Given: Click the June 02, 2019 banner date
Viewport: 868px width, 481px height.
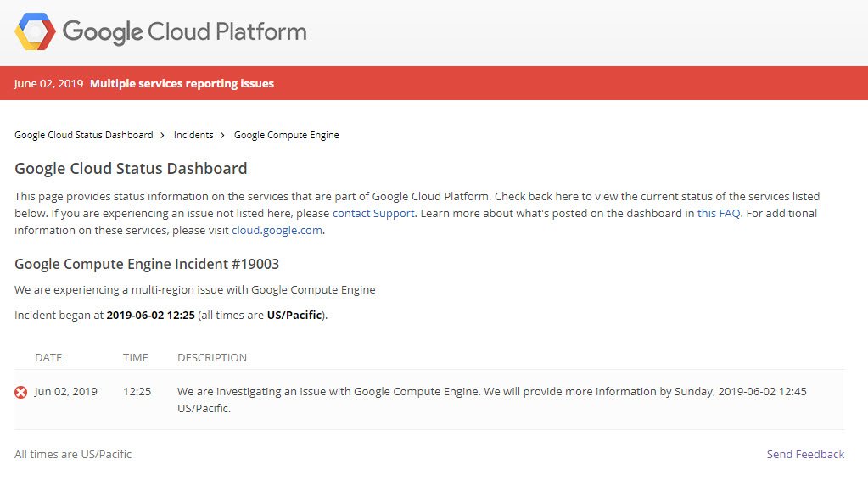Looking at the screenshot, I should click(48, 84).
